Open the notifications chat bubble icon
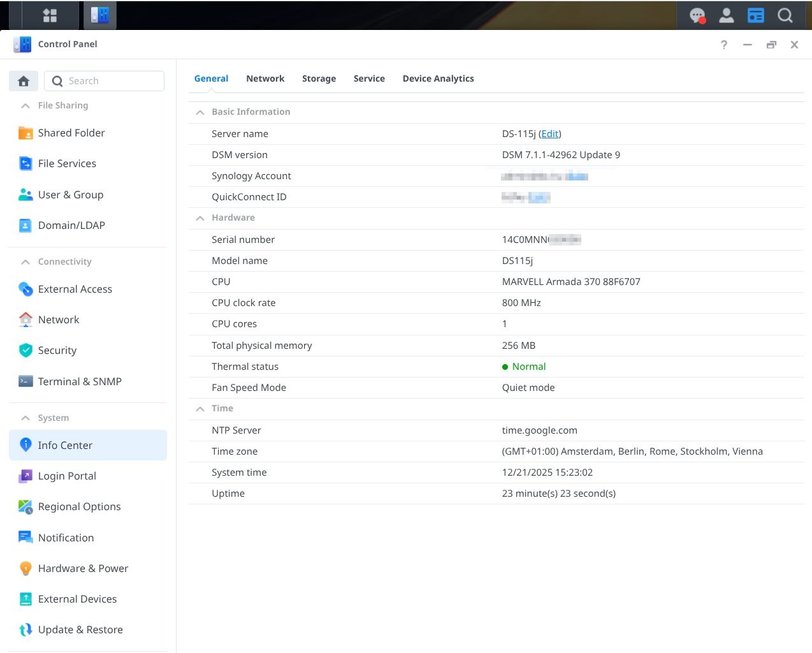Screen dimensions: 812x653 click(x=697, y=15)
